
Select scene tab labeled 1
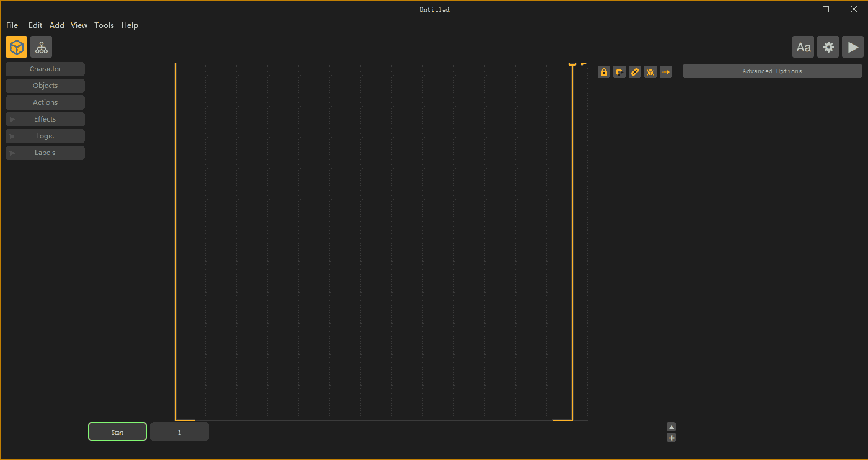point(179,431)
